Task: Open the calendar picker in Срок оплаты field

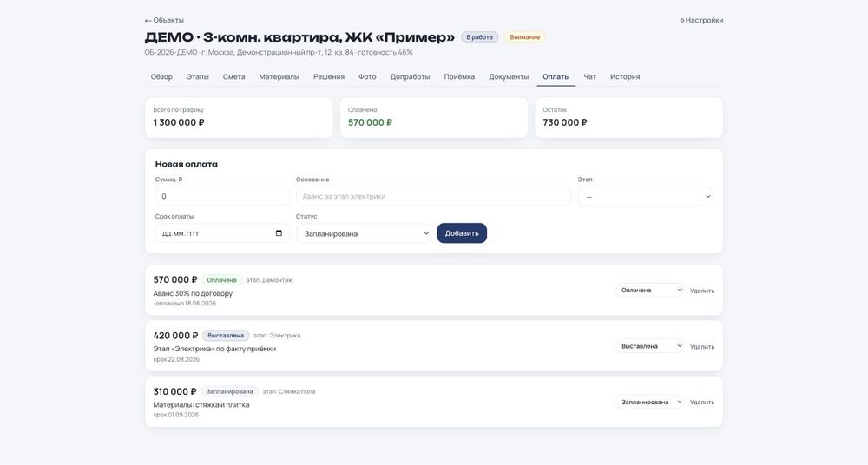Action: point(279,233)
